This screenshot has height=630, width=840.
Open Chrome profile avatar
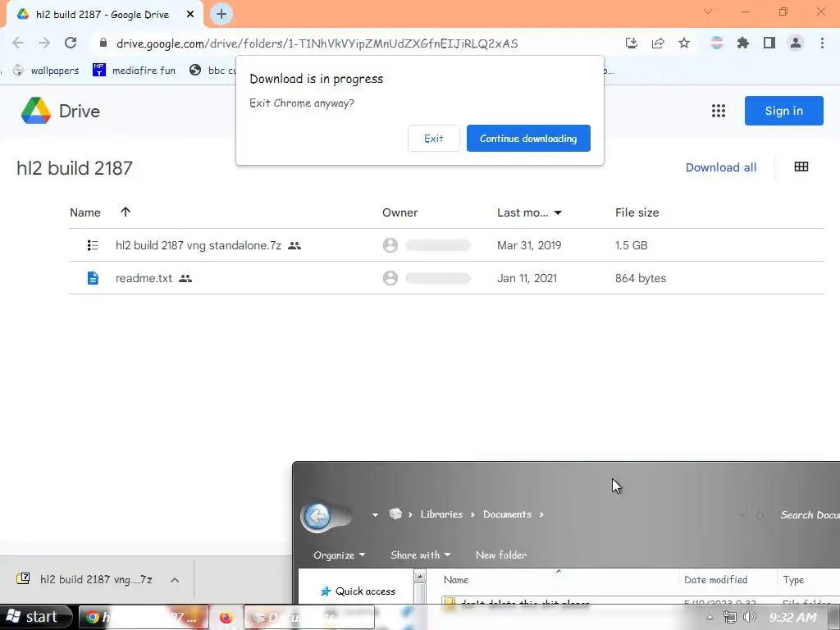tap(796, 43)
